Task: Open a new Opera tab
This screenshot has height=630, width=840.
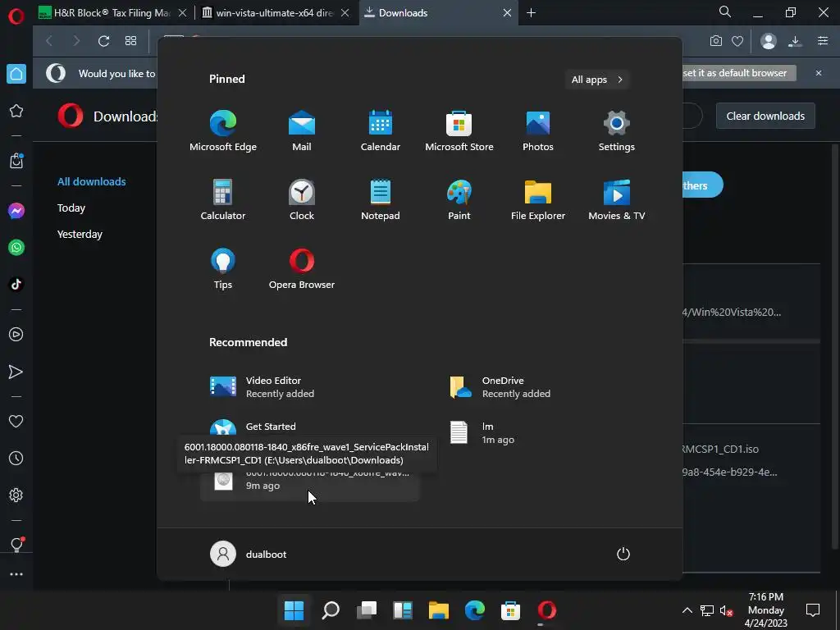Action: [531, 13]
